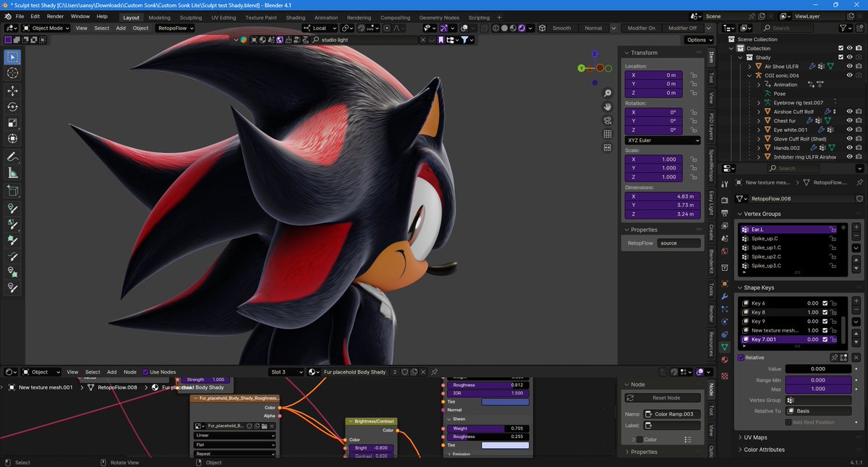The width and height of the screenshot is (868, 467).
Task: Switch perspective/orthographic grid icon
Action: click(608, 134)
